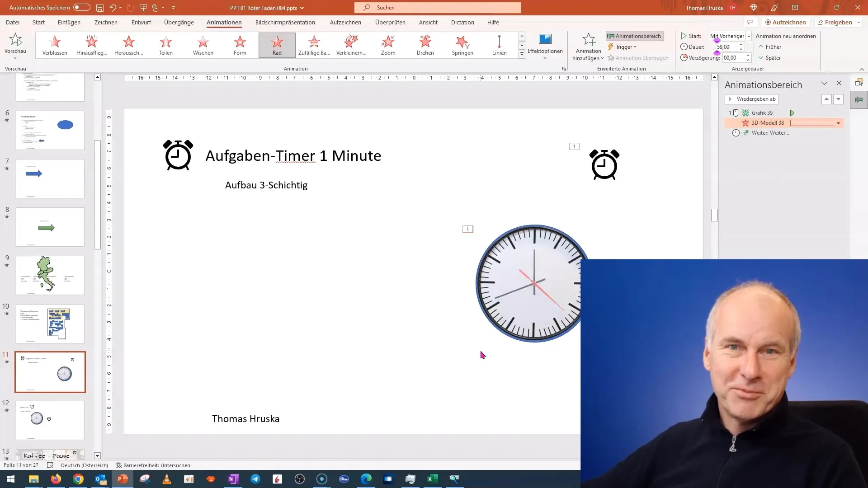Switch to the Überprüfen tab
Screen dimensions: 868x488
pyautogui.click(x=390, y=22)
